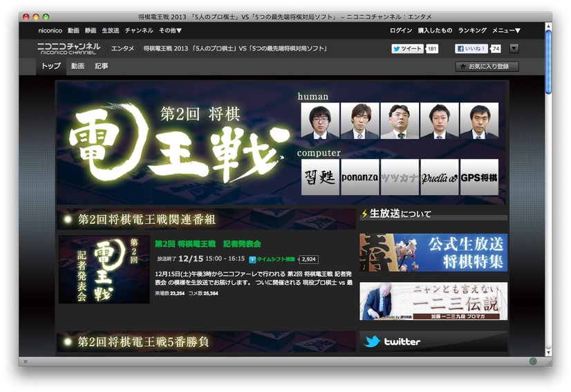The width and height of the screenshot is (571, 392).
Task: Open the like count bubble 74
Action: pyautogui.click(x=496, y=48)
